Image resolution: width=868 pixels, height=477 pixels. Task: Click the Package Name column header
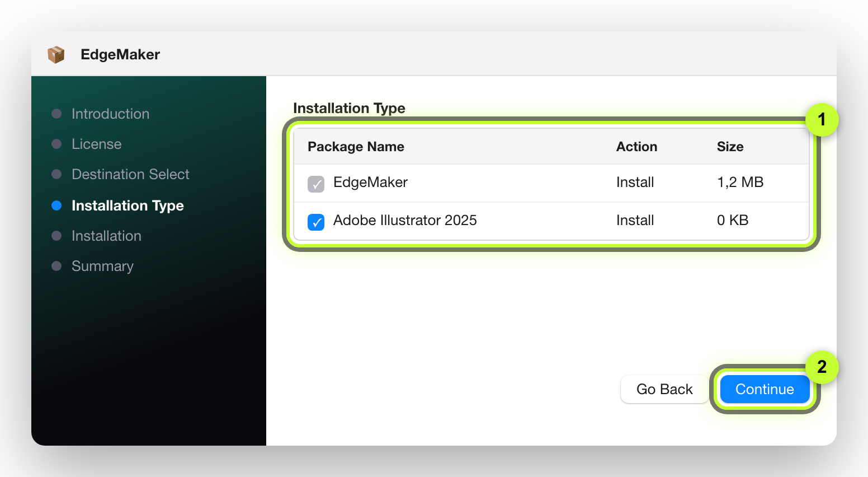356,147
